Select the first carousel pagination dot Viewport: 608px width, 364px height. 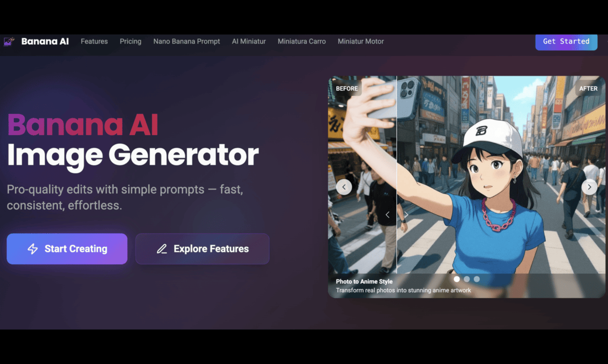[x=457, y=279]
